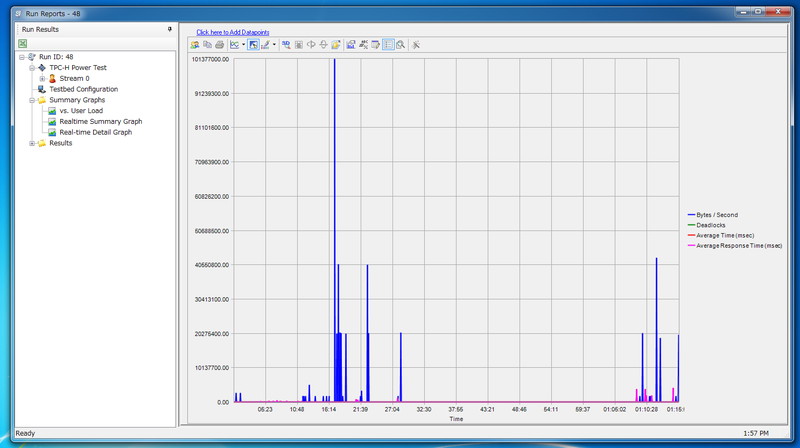800x448 pixels.
Task: Click the chart depth icon
Action: (299, 45)
